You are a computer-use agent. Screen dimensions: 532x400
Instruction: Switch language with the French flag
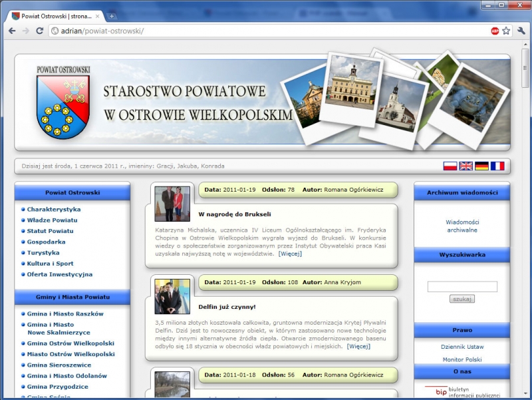(497, 166)
